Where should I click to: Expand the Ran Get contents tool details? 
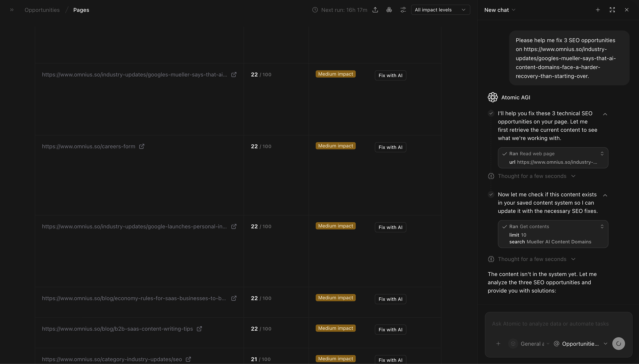pyautogui.click(x=602, y=227)
